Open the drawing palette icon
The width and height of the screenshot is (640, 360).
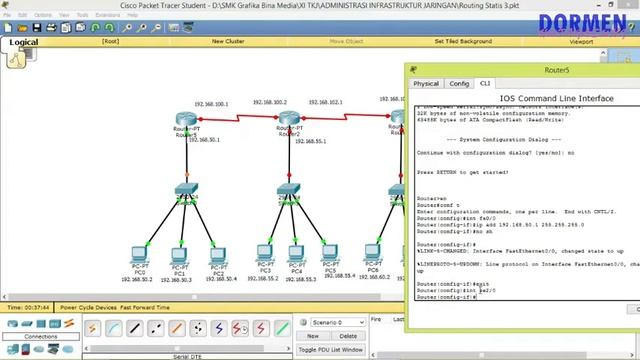point(173,28)
